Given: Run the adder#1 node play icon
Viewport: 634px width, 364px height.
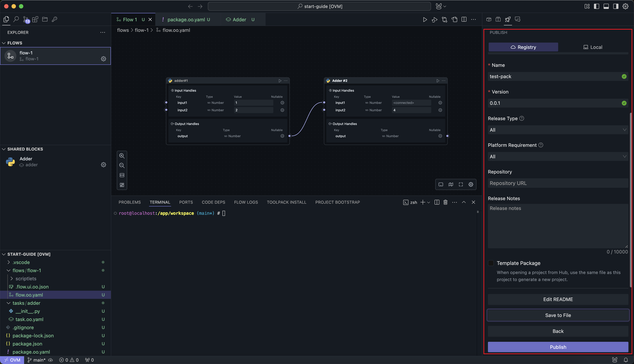Looking at the screenshot, I should [x=280, y=81].
